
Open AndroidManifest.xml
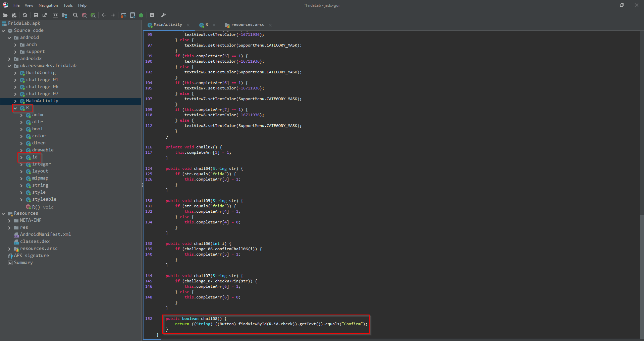(x=45, y=234)
